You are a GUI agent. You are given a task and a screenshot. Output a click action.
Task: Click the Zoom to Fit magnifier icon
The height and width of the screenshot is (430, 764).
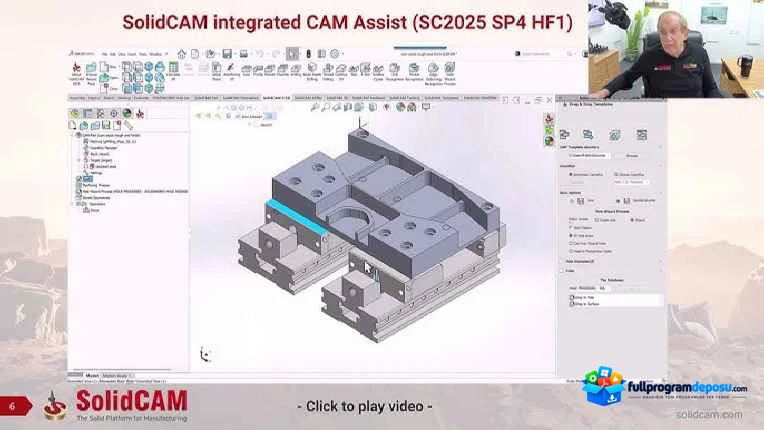click(x=315, y=107)
